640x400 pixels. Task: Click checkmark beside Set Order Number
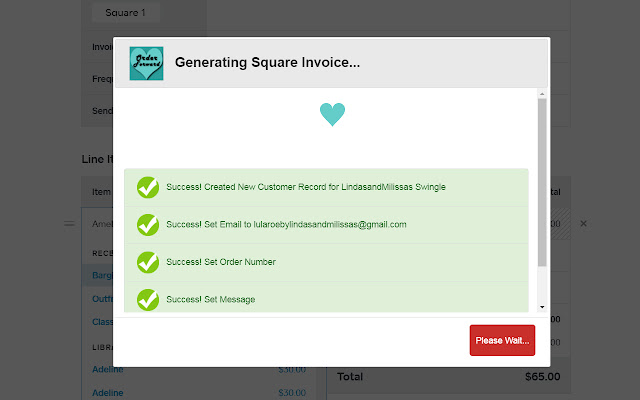[147, 262]
